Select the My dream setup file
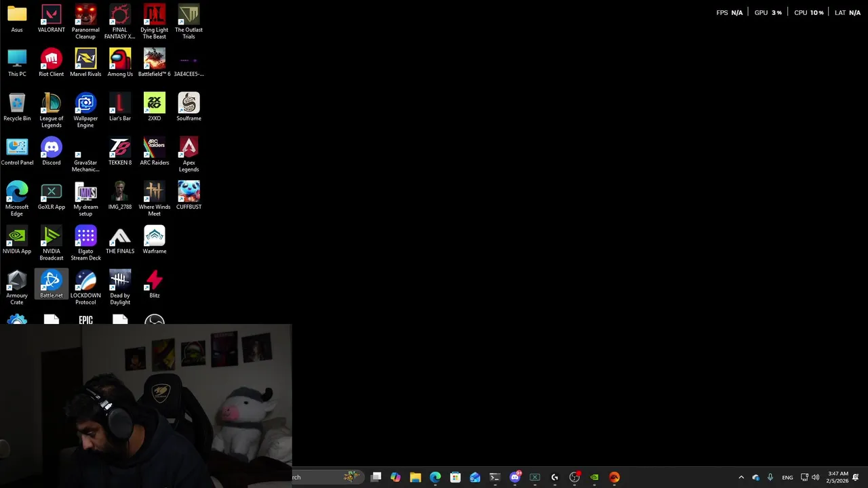The width and height of the screenshot is (868, 488). (85, 199)
